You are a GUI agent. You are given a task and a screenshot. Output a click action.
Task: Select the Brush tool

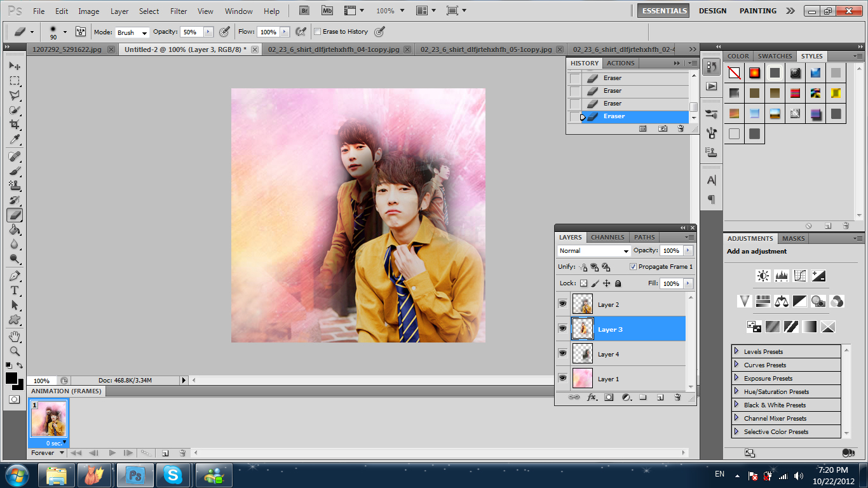tap(15, 171)
